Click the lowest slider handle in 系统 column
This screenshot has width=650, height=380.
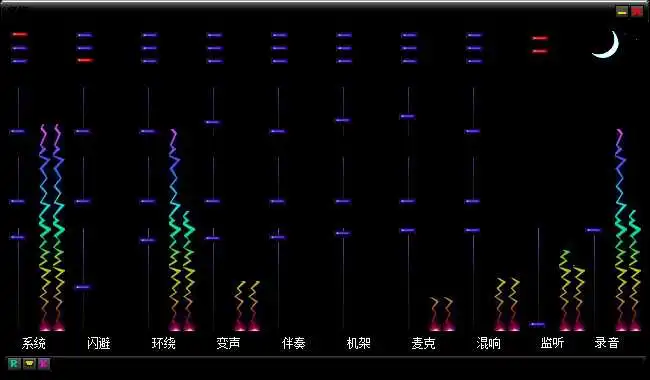(17, 237)
